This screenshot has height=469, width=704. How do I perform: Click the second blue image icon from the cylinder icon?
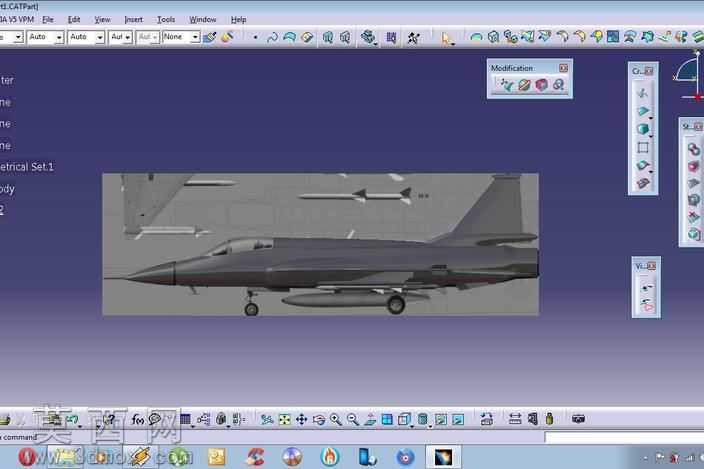pos(458,420)
